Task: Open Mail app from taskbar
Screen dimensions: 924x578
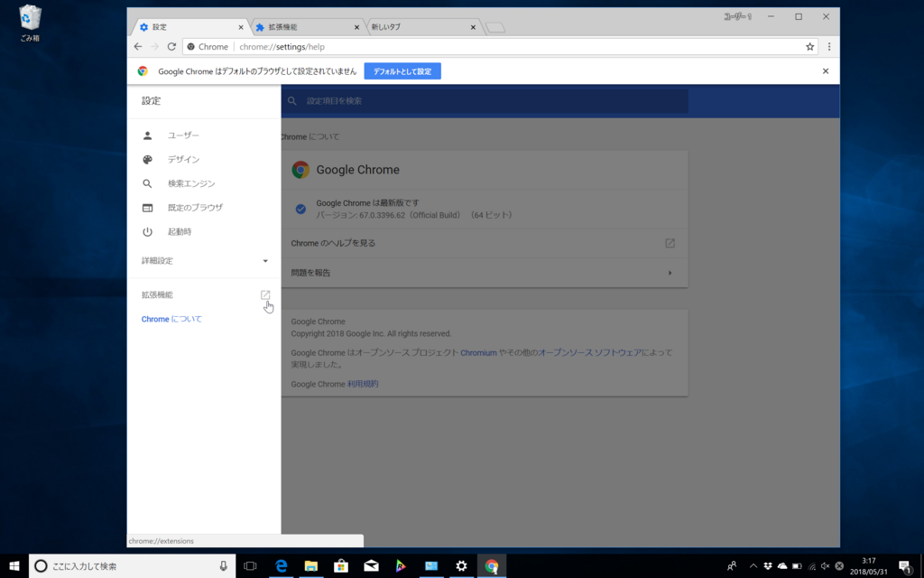Action: point(371,566)
